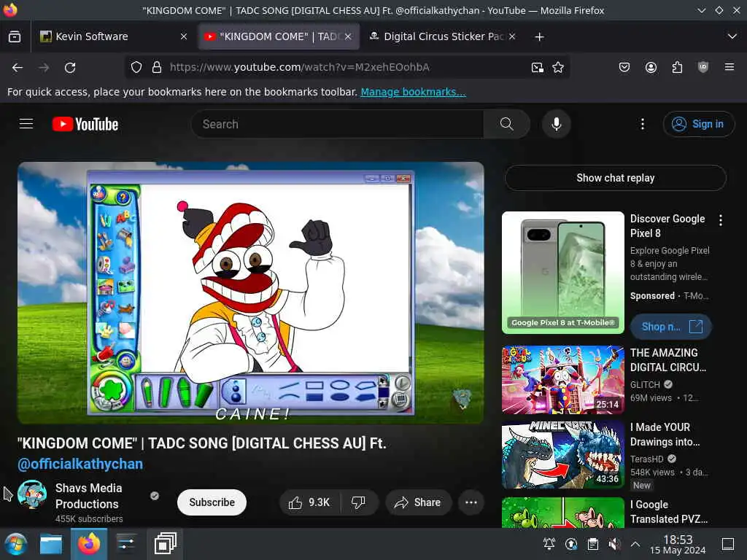Viewport: 747px width, 560px height.
Task: Open clipboard tray icon
Action: coord(592,544)
